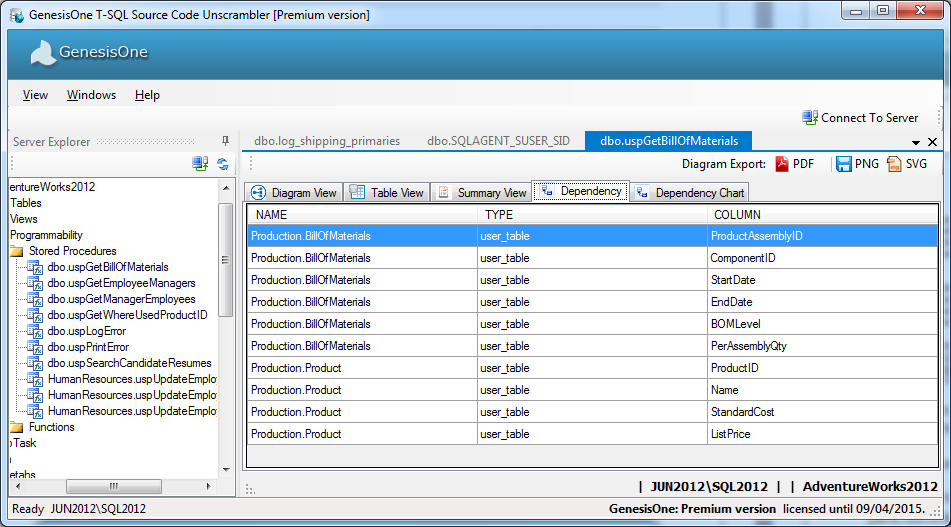Click the Functions folder icon
The image size is (951, 527).
pos(17,427)
